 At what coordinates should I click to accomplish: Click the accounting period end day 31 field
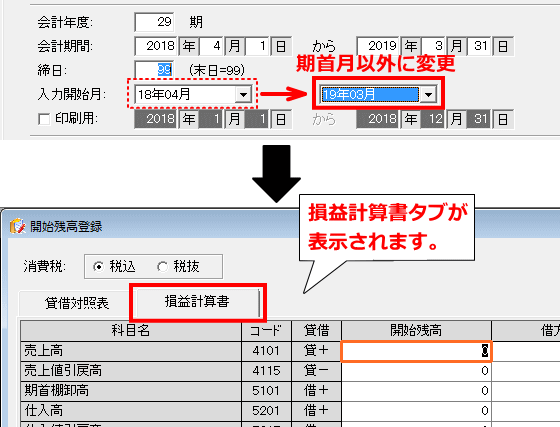click(480, 46)
